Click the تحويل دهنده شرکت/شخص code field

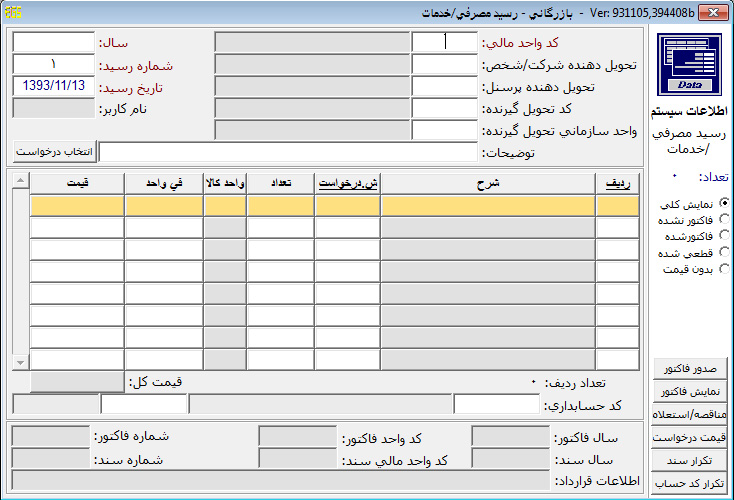coord(445,64)
